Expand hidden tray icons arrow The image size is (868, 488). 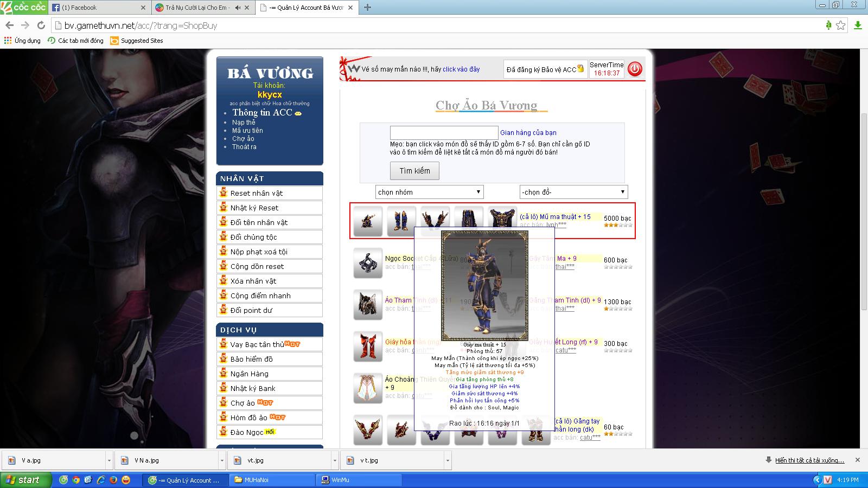pyautogui.click(x=818, y=480)
